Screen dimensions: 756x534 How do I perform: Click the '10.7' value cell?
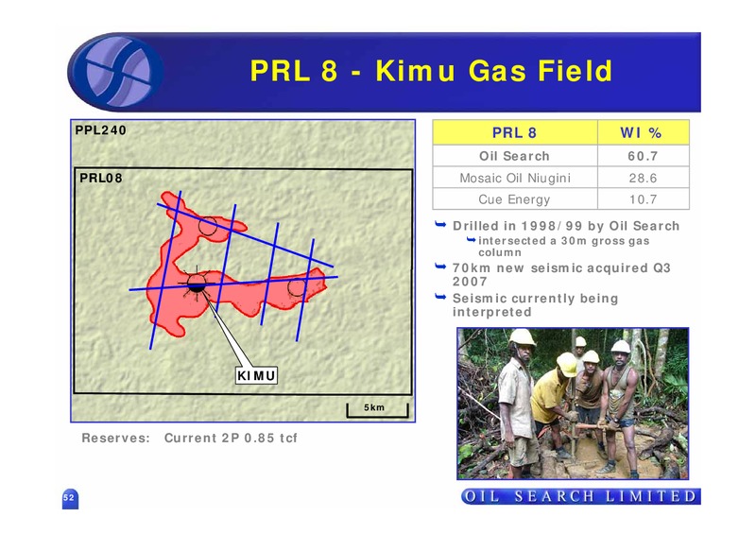644,199
